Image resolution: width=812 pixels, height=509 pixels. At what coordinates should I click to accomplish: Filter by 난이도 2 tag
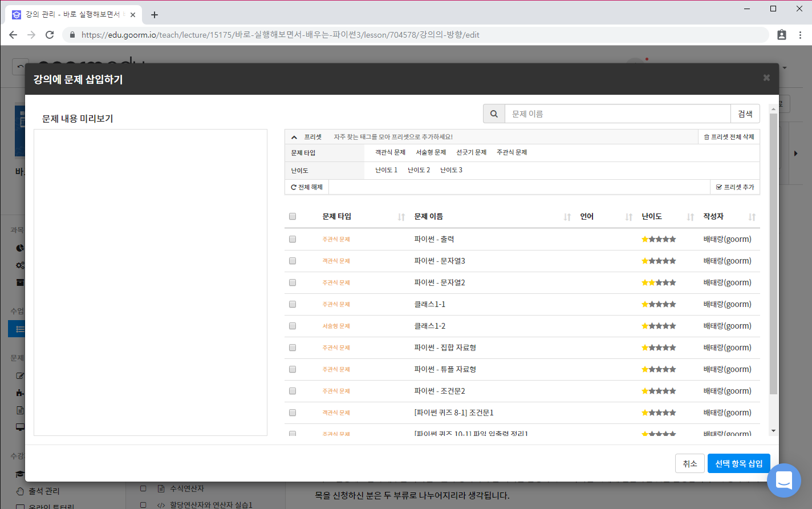click(419, 170)
